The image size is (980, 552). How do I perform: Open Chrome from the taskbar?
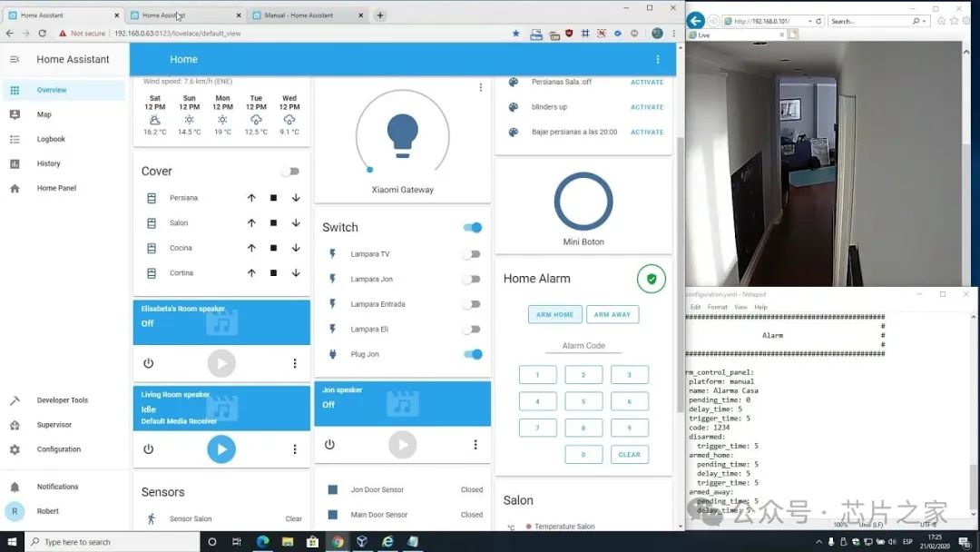338,542
